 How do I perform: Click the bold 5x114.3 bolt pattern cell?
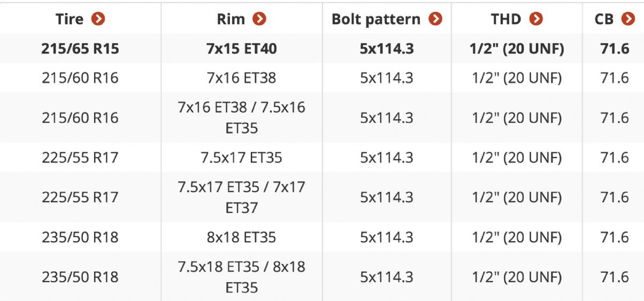pyautogui.click(x=387, y=49)
